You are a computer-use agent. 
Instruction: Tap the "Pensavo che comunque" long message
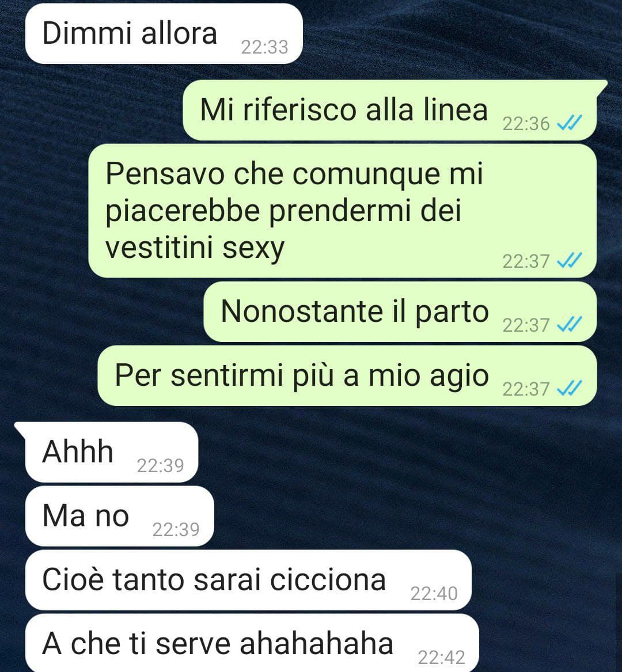(x=343, y=211)
